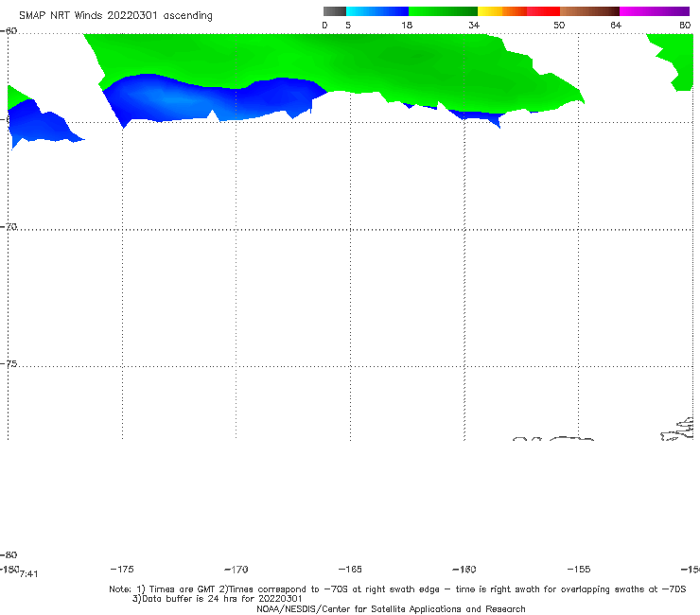Screen dimensions: 700x615
Task: Click the longitude label '-165'
Action: pos(350,569)
